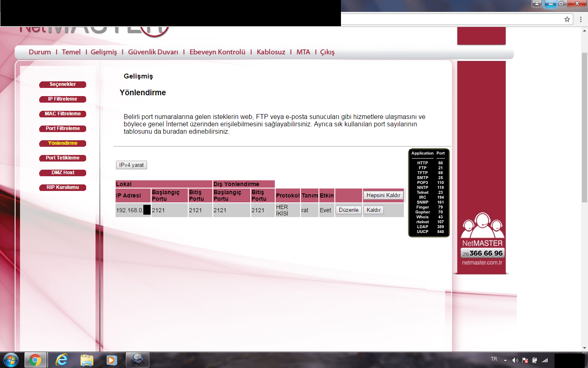Log out via Çıkış
This screenshot has height=368, width=588.
(327, 52)
